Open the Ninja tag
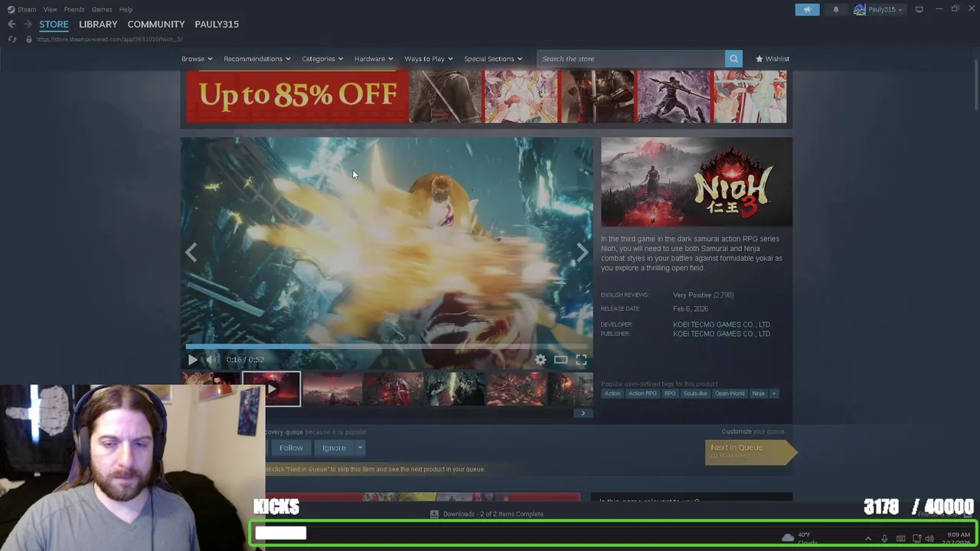This screenshot has height=551, width=980. click(x=758, y=393)
